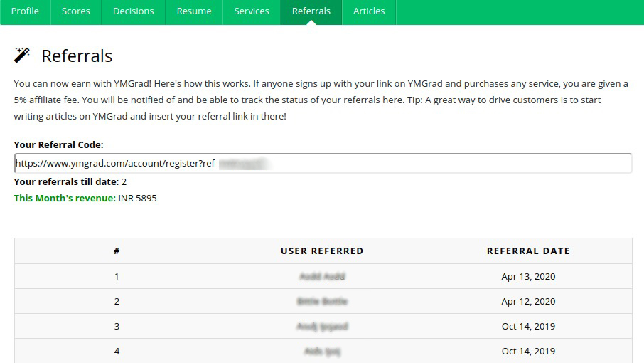Go to the Decisions tab
The height and width of the screenshot is (363, 644).
[x=134, y=11]
